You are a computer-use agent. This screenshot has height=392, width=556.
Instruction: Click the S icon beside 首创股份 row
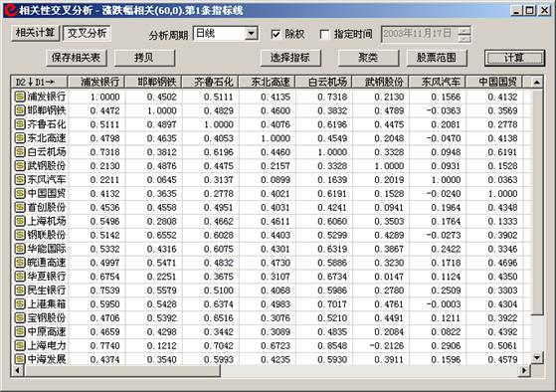[x=20, y=207]
